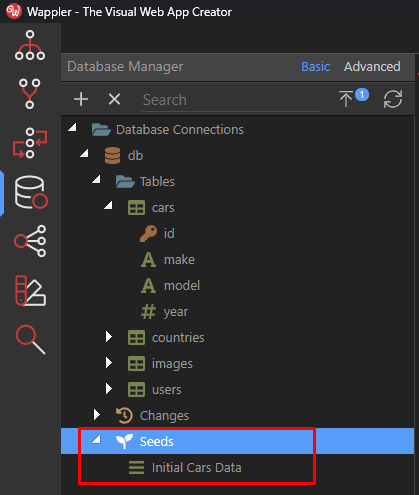
Task: Open the Git branch manager icon
Action: tap(30, 94)
